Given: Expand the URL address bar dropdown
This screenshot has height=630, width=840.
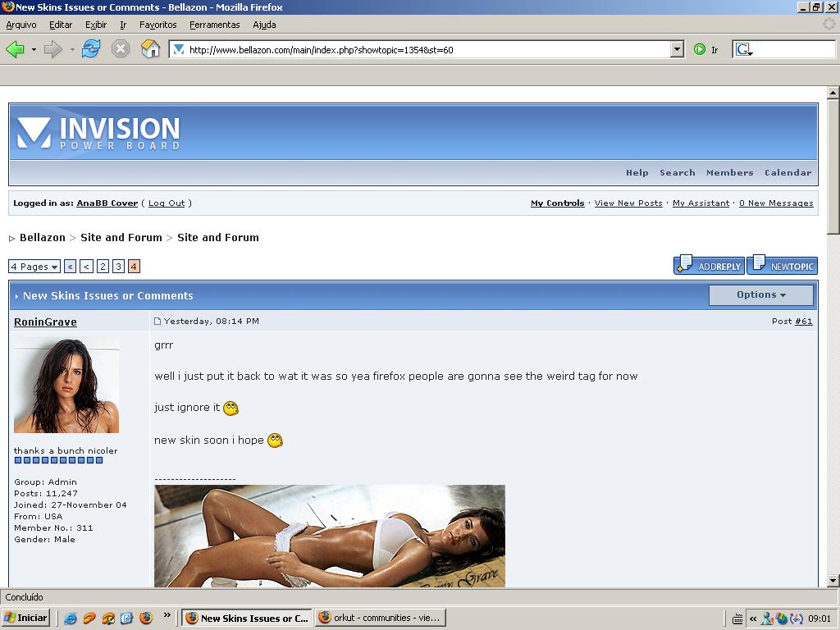Looking at the screenshot, I should click(x=677, y=49).
